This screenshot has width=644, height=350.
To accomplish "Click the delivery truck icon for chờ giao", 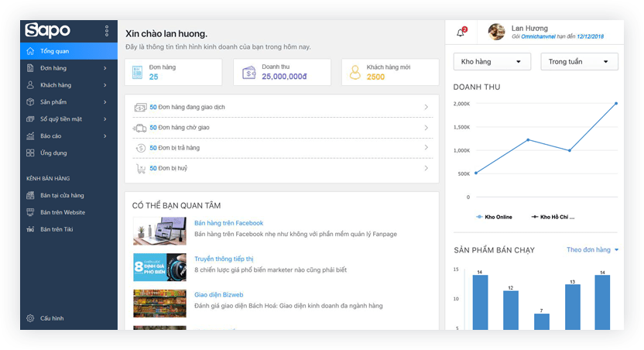I will [140, 128].
